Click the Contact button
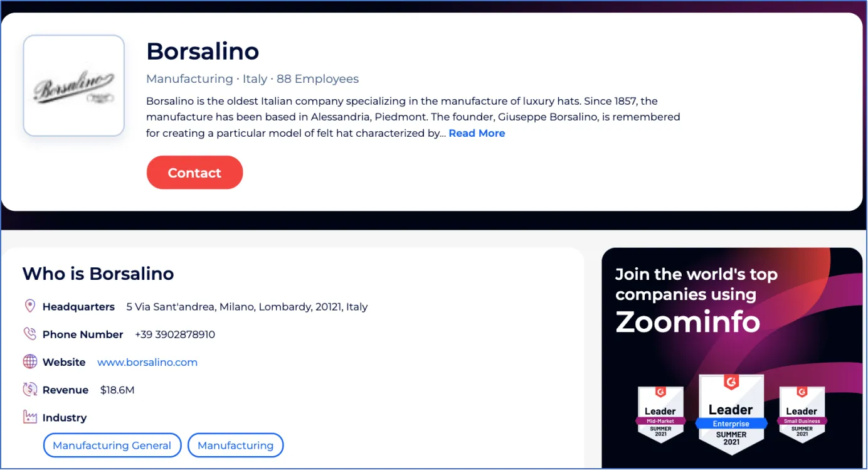868x470 pixels. (x=194, y=173)
